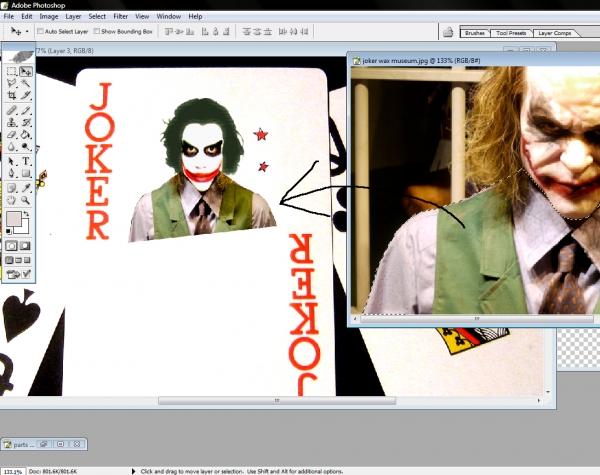The height and width of the screenshot is (475, 600).
Task: Select the Move tool in toolbox
Action: 26,72
